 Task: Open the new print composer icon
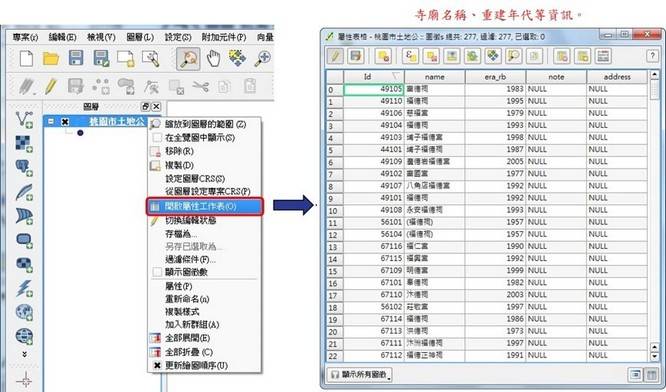click(x=126, y=59)
